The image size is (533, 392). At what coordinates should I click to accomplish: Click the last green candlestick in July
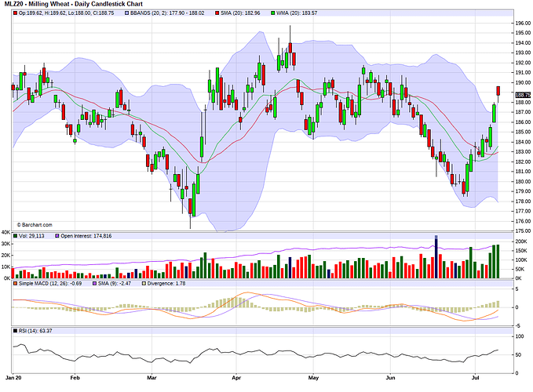coord(495,113)
